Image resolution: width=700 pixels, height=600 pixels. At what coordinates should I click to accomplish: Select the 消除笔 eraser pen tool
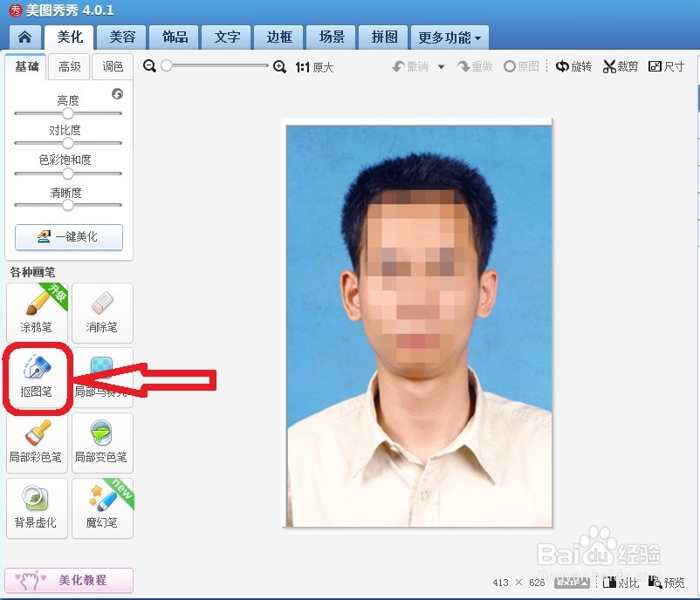point(101,312)
